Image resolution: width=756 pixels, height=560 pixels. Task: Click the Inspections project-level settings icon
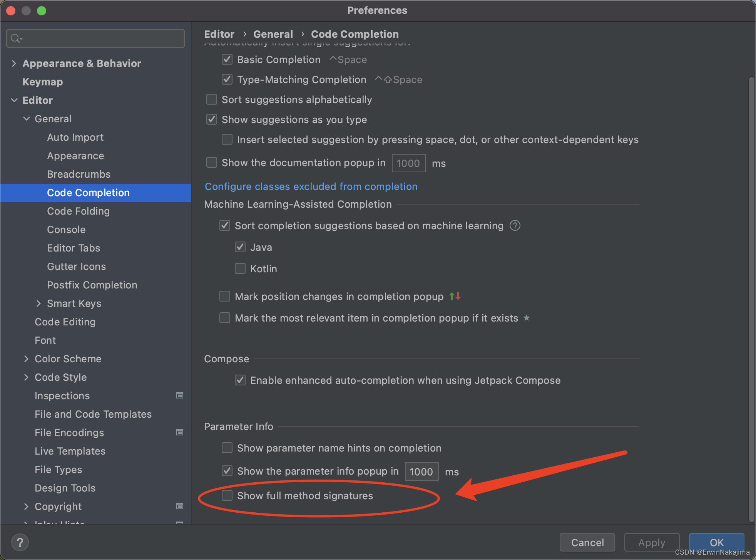180,395
